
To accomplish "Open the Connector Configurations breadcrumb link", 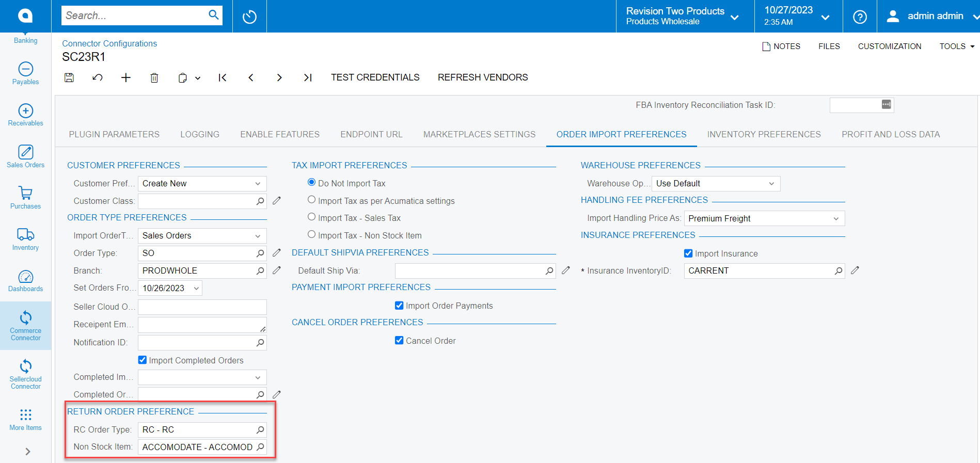I will [109, 44].
